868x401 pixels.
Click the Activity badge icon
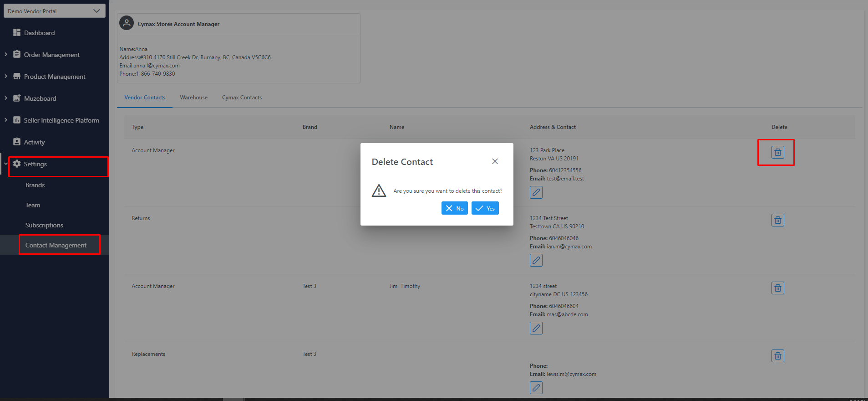click(x=17, y=142)
